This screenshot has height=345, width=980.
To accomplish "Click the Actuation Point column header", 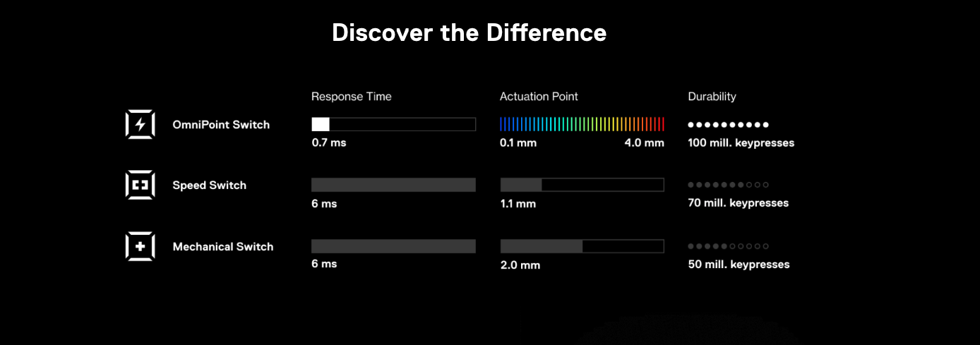I will 539,97.
